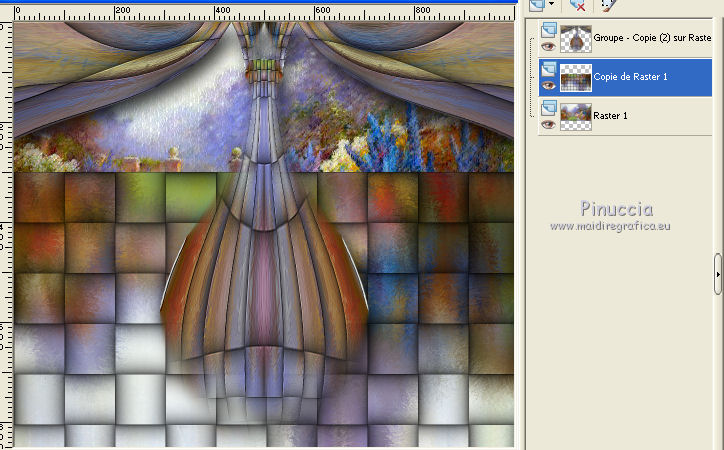
Task: Click the Groupe - Copie (2) layer thumbnail
Action: (576, 39)
